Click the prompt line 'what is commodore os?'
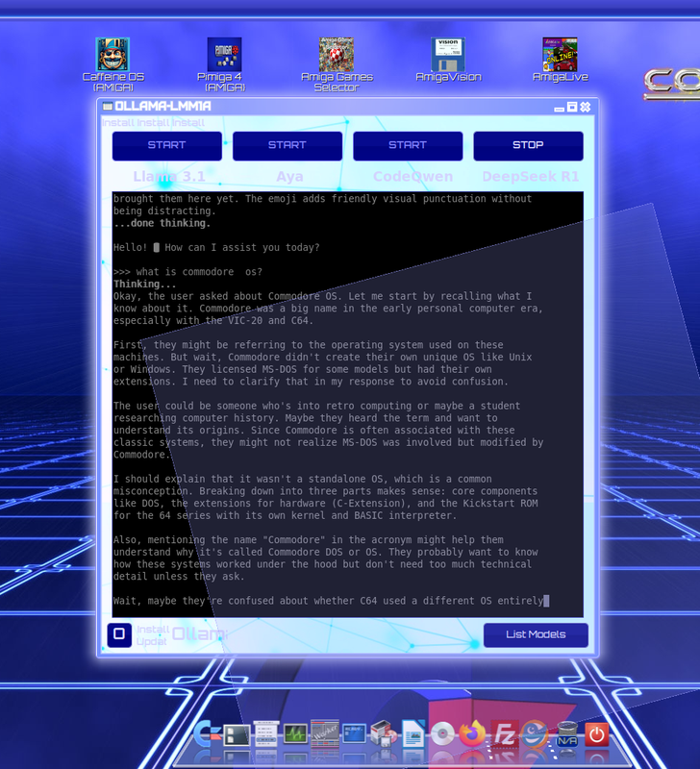The image size is (700, 769). 187,272
